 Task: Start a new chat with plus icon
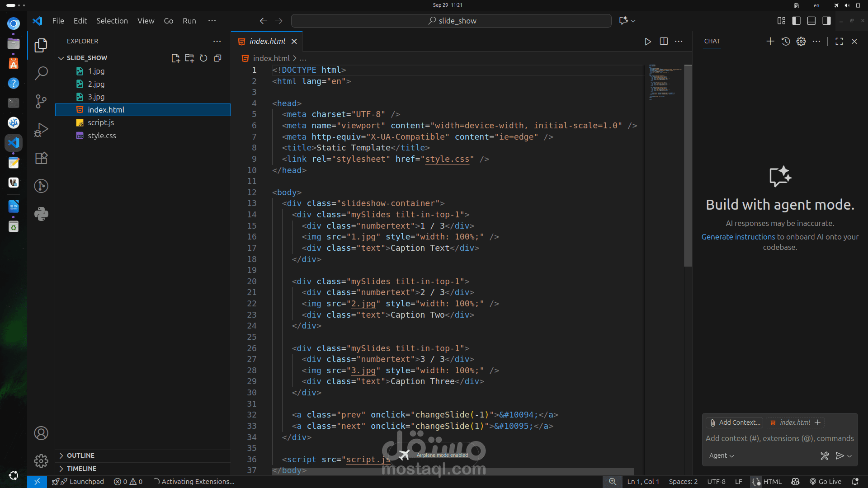coord(770,41)
